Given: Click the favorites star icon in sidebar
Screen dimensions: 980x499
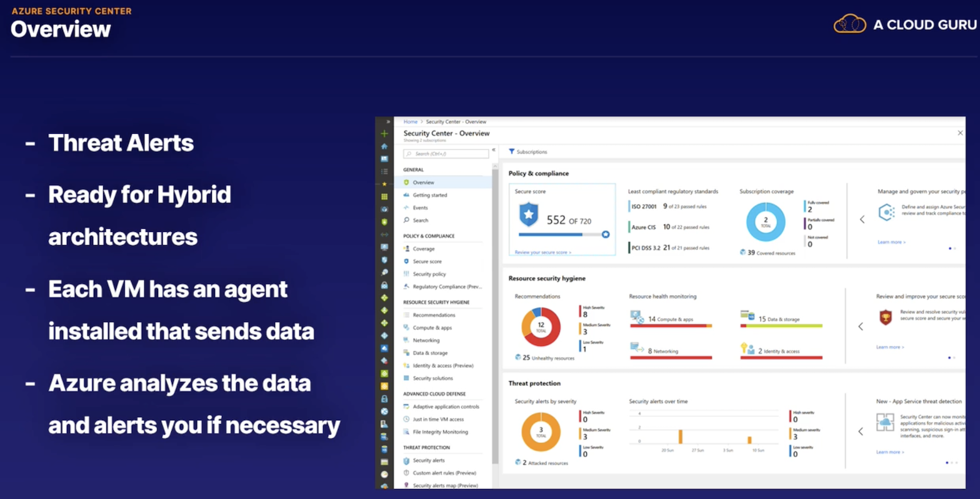Looking at the screenshot, I should 384,184.
